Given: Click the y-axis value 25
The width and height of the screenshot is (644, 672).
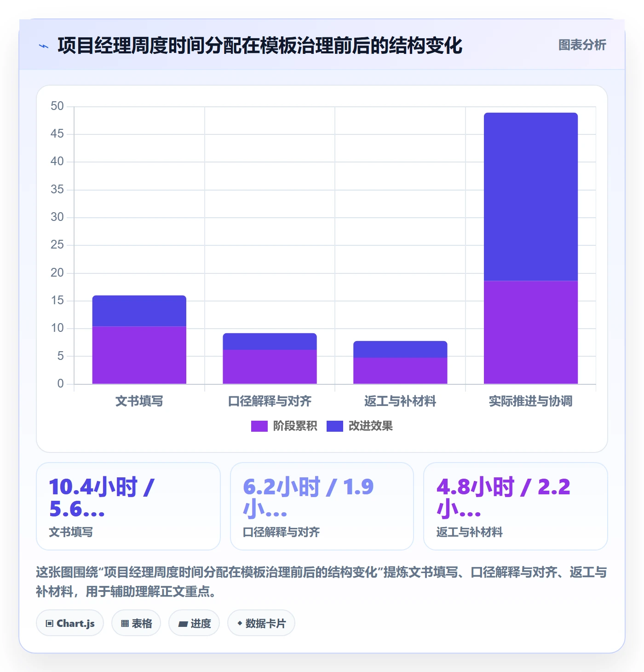Looking at the screenshot, I should 57,245.
